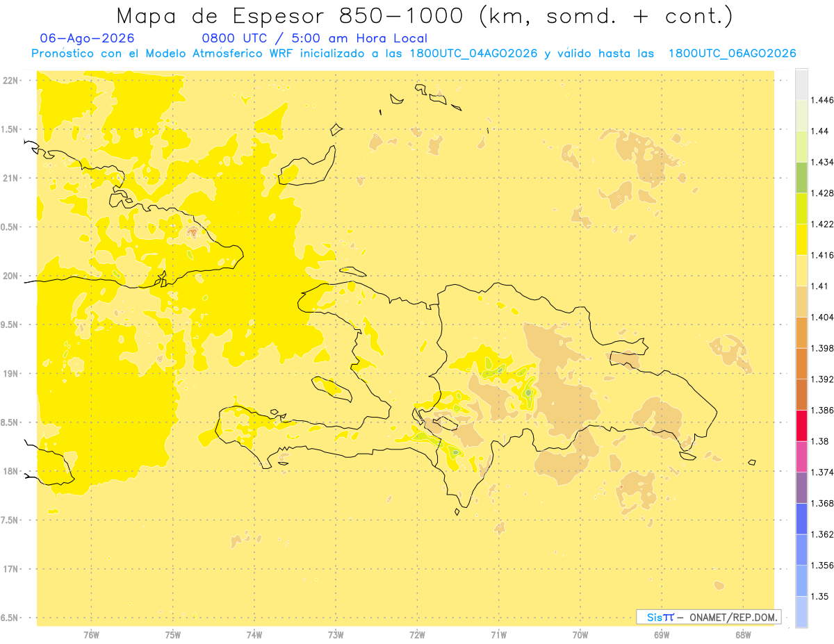Screen dimensions: 834x644
Task: Click the latitude label '18N'
Action: [10, 472]
